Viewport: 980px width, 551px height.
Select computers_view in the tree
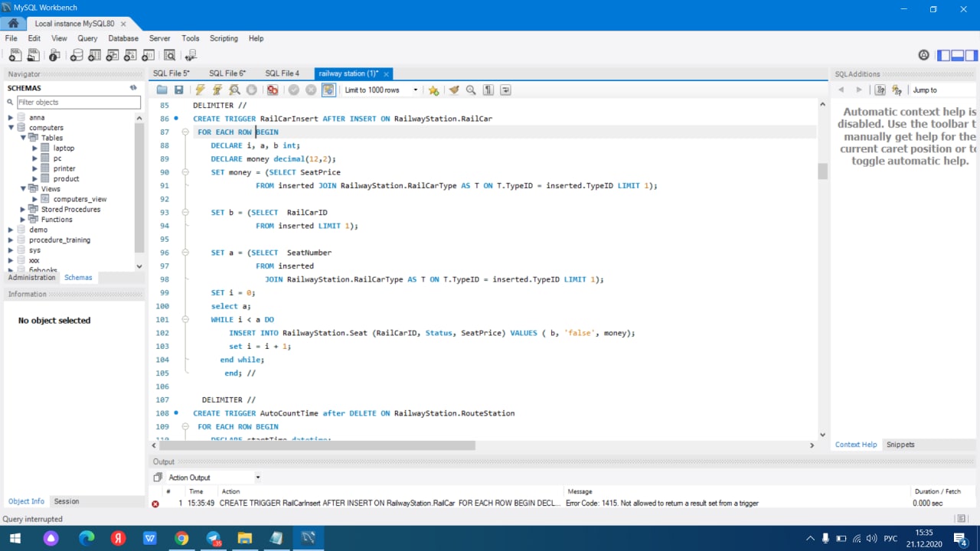80,199
